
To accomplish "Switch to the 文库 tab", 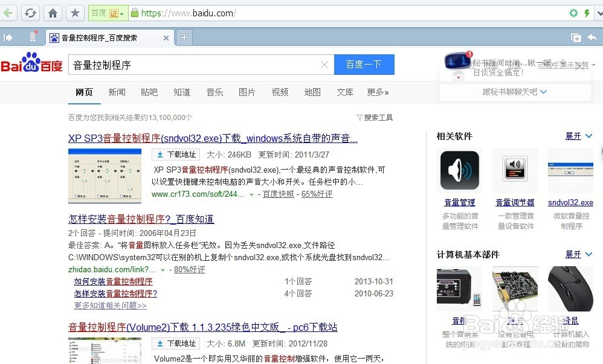I will point(345,92).
